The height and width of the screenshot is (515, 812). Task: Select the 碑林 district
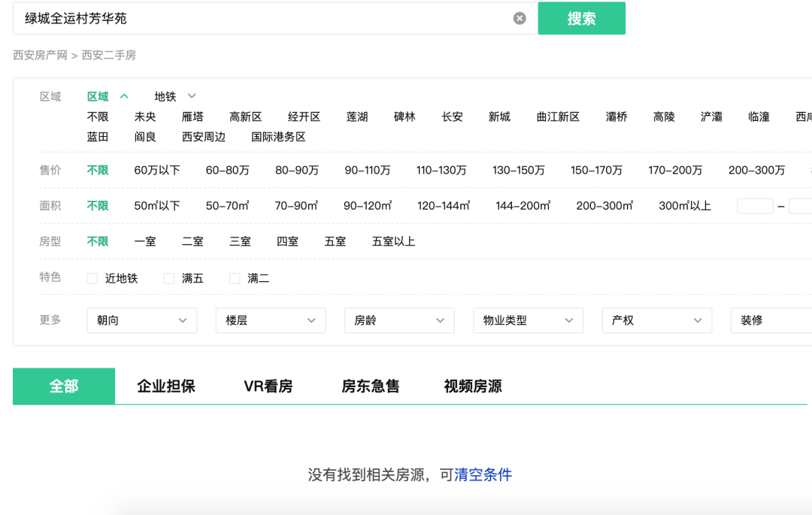pyautogui.click(x=404, y=117)
